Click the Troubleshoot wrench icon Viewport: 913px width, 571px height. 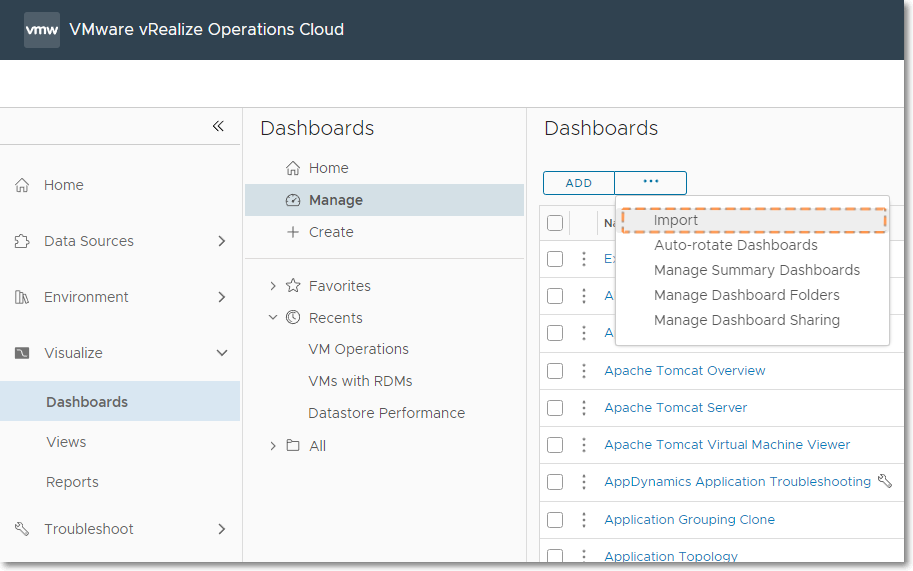[x=22, y=529]
